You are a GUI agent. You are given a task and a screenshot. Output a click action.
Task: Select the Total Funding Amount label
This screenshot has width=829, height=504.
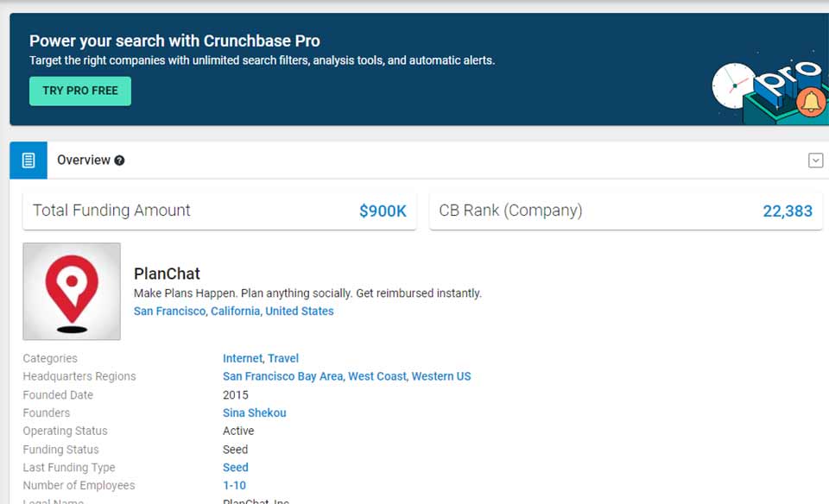pyautogui.click(x=111, y=211)
